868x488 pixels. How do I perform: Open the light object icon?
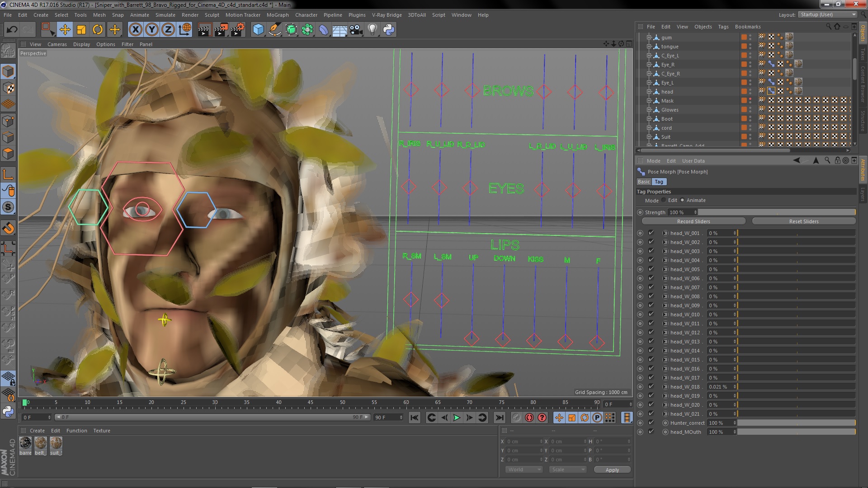[373, 30]
